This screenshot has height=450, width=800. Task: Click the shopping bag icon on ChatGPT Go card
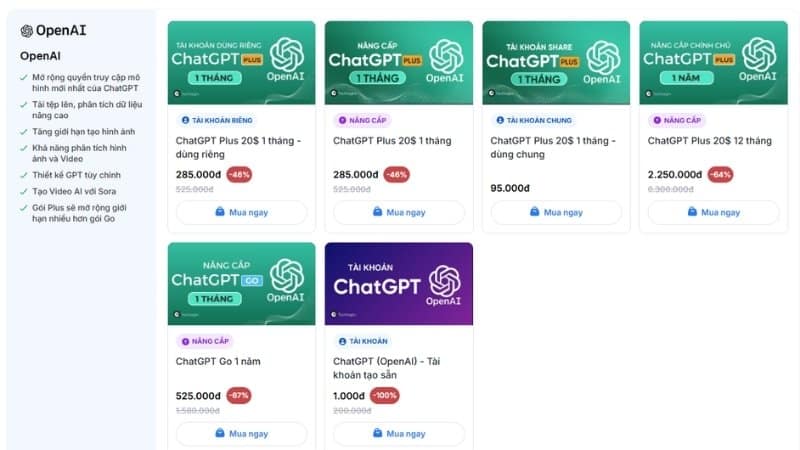click(220, 434)
